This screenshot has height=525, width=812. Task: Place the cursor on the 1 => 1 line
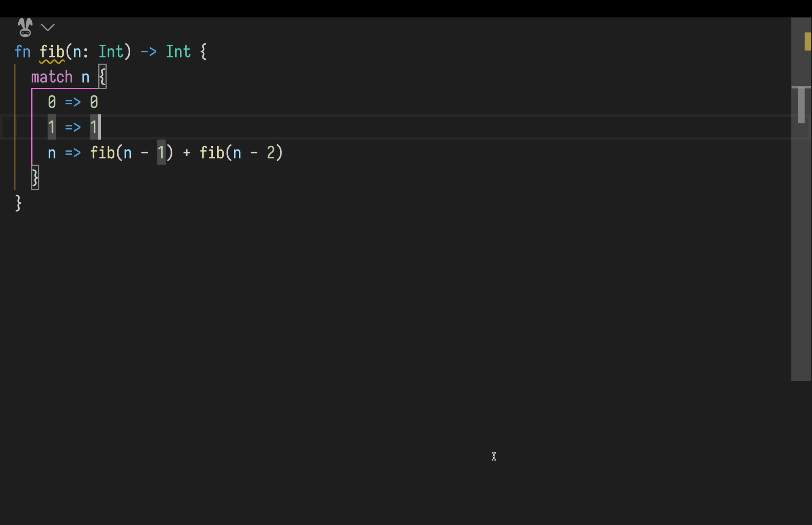[x=73, y=127]
